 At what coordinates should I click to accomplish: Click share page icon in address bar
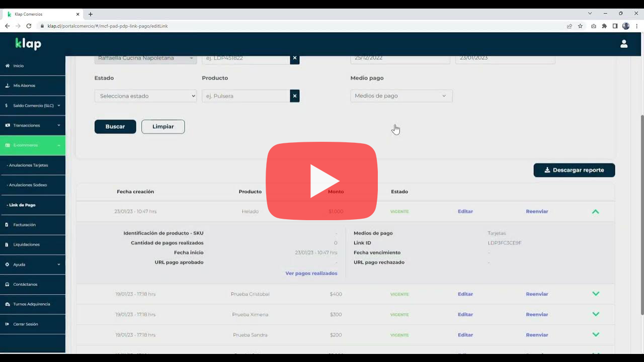click(x=570, y=26)
